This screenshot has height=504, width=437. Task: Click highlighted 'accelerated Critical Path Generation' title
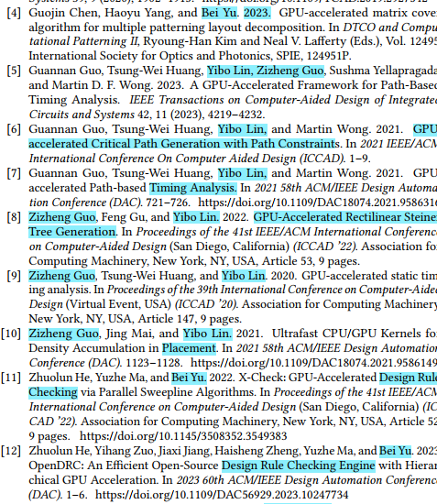tap(181, 144)
